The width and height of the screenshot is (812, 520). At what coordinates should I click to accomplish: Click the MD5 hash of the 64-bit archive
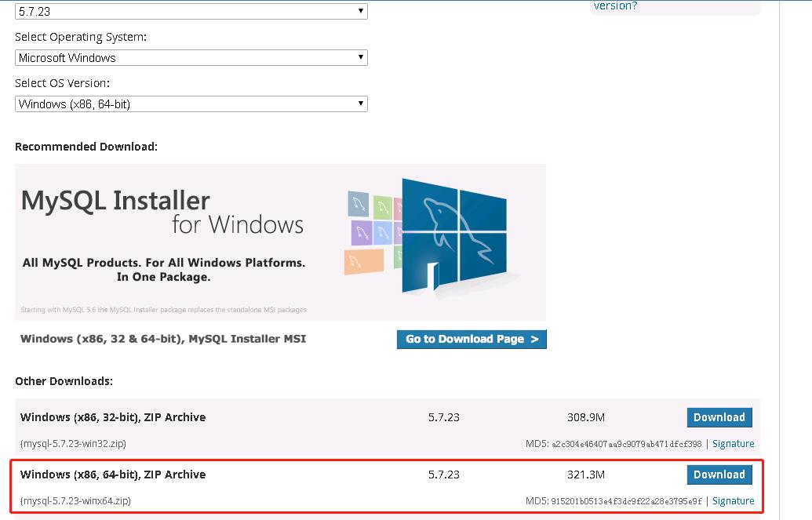(627, 501)
